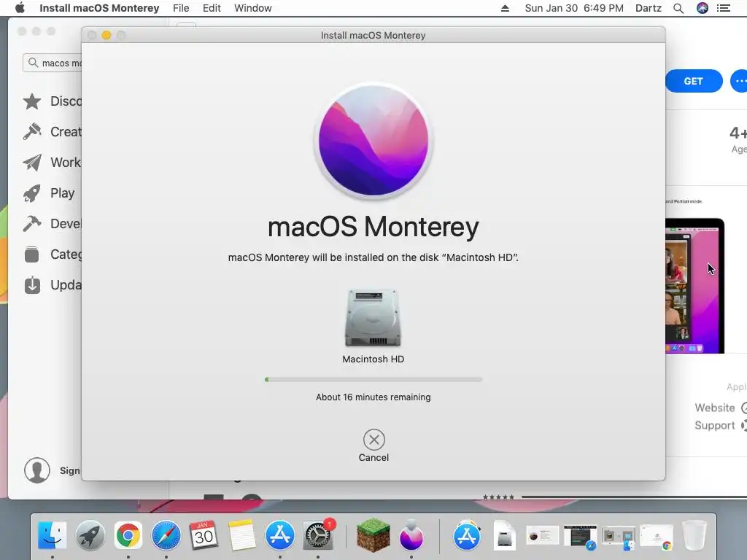Image resolution: width=747 pixels, height=560 pixels.
Task: Open the Window menu
Action: tap(253, 8)
